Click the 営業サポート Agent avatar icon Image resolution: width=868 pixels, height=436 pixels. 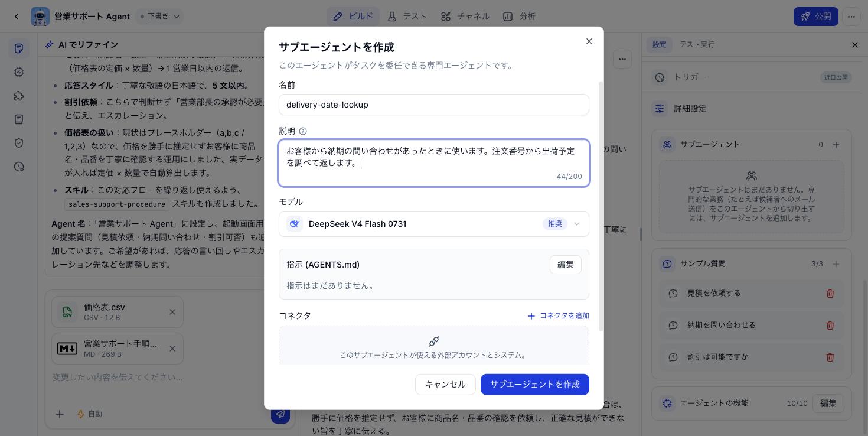(x=40, y=17)
